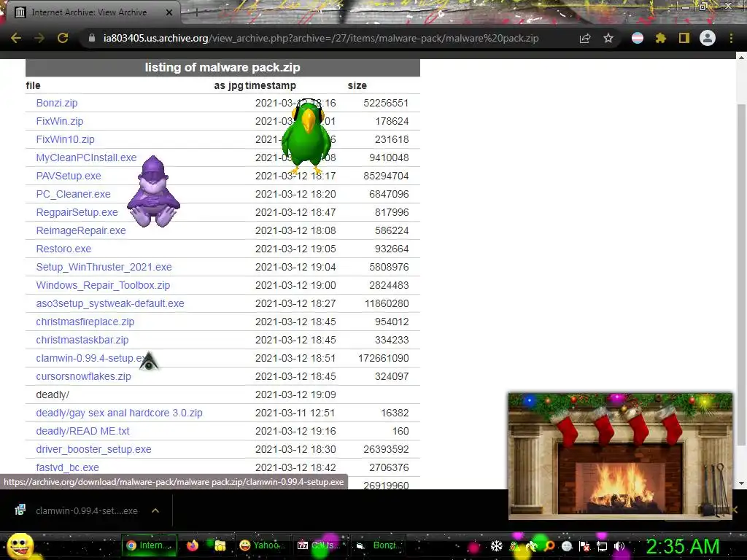Screen dimensions: 747x560
Task: Open the FixWin10.zip link
Action: (x=65, y=139)
